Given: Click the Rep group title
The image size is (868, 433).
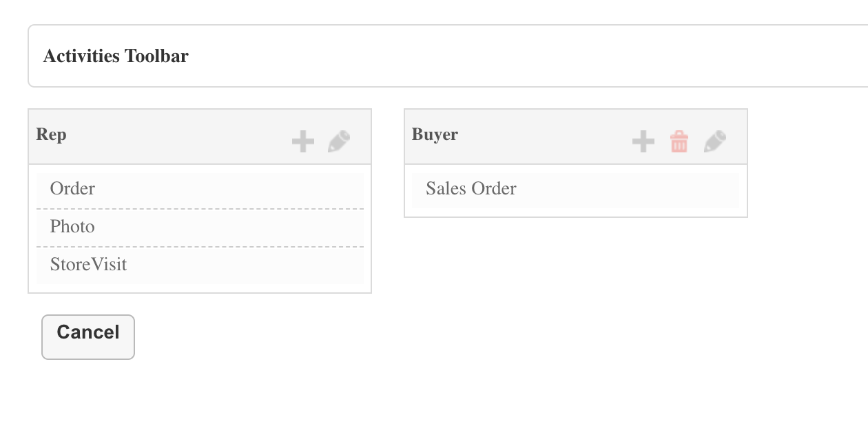Looking at the screenshot, I should tap(52, 134).
